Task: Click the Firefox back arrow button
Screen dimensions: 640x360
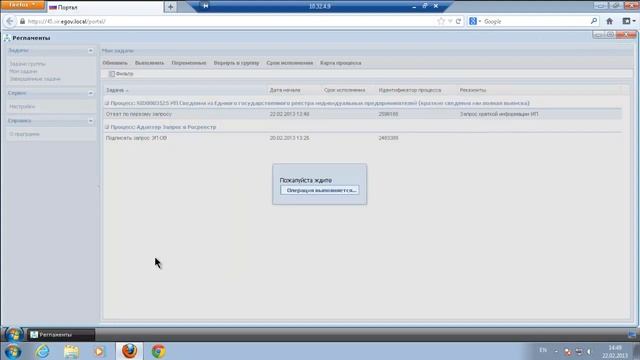Action: [x=10, y=21]
